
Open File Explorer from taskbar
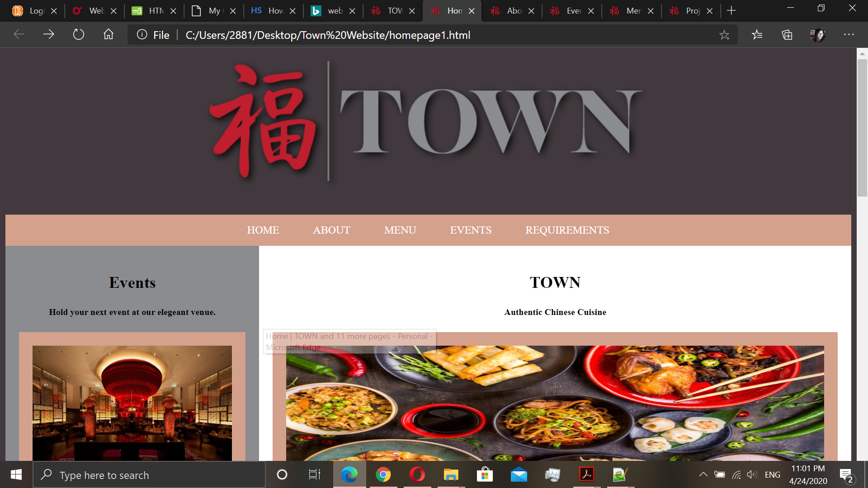[x=451, y=474]
